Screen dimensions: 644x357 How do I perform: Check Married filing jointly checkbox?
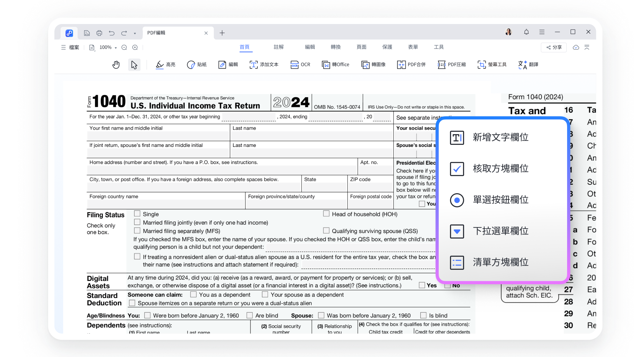tap(137, 222)
